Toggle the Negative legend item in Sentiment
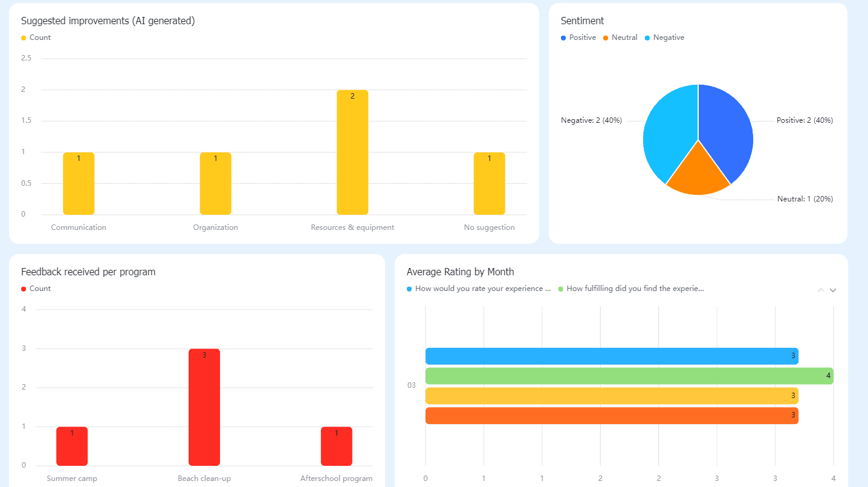 [x=664, y=38]
